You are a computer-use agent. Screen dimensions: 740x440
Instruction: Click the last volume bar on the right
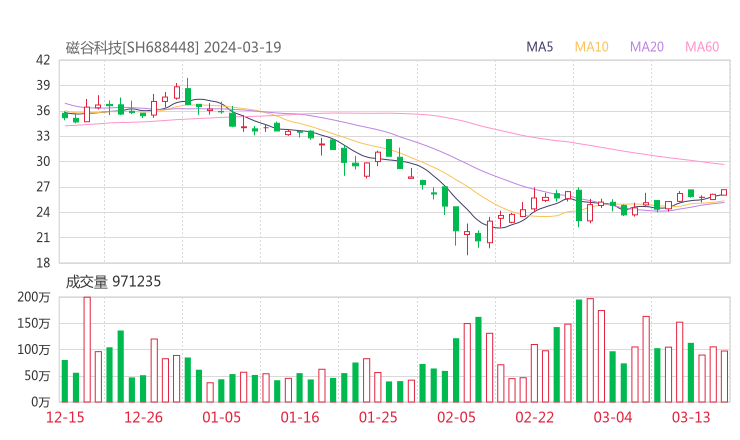click(724, 376)
